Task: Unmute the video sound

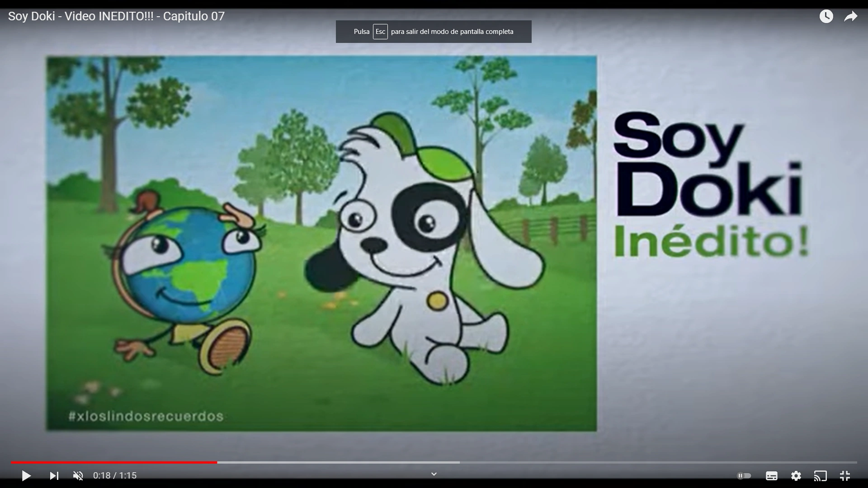Action: point(78,475)
